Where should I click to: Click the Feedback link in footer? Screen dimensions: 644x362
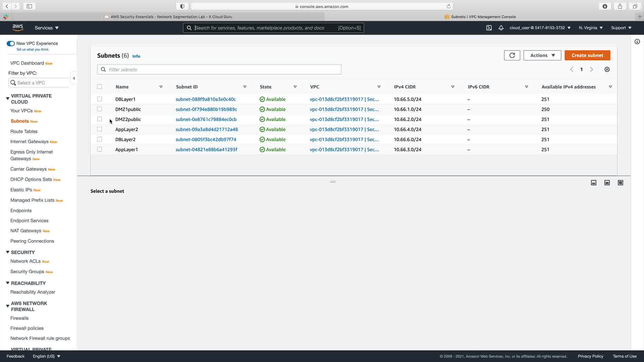click(x=16, y=356)
